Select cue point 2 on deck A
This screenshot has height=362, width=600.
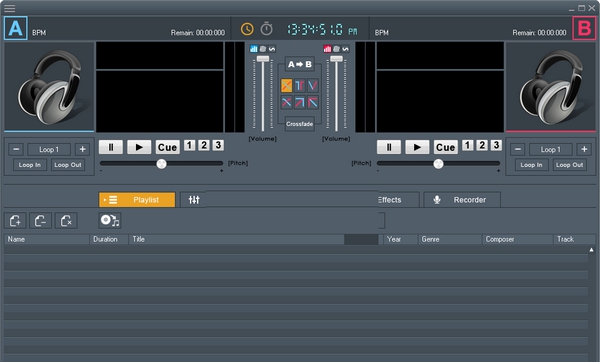pos(204,145)
